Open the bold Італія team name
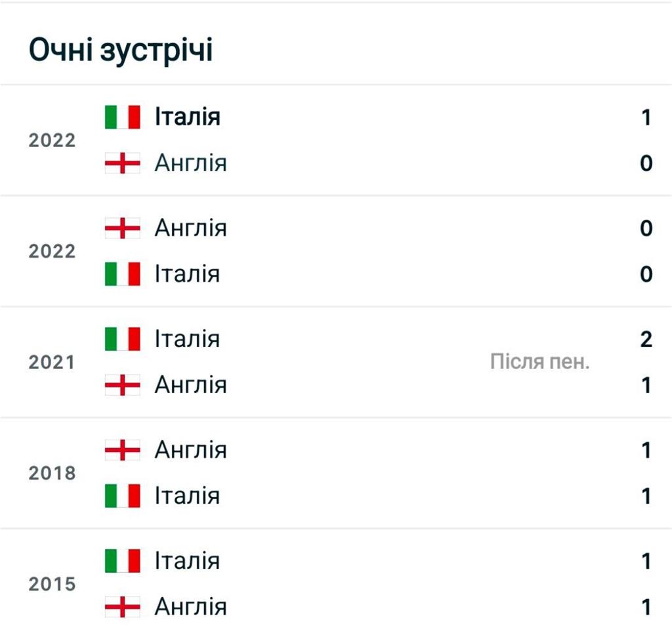 tap(187, 117)
